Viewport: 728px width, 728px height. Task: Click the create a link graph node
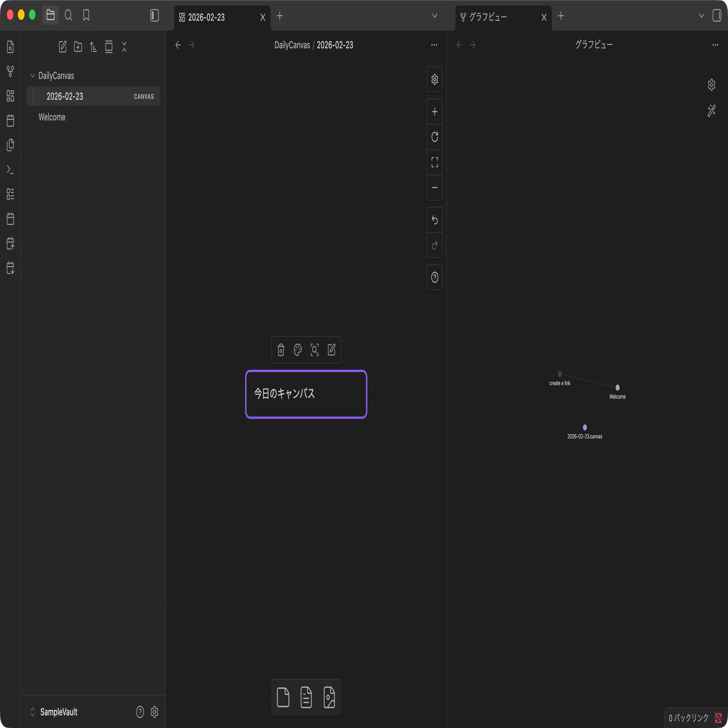click(x=560, y=374)
